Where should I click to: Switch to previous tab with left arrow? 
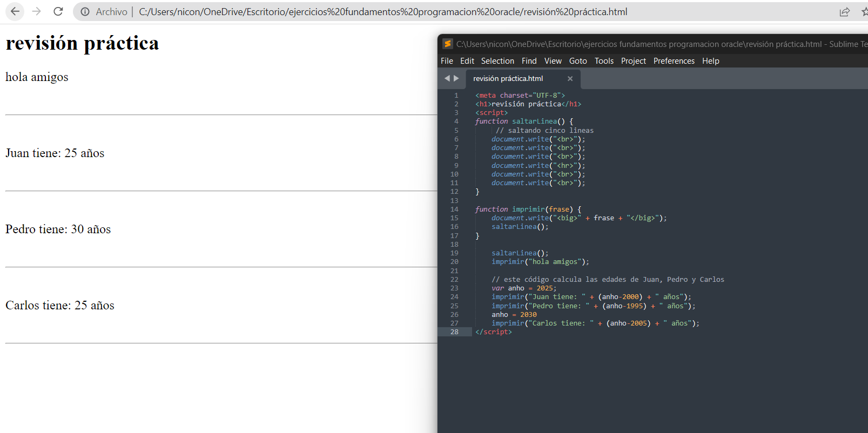(447, 78)
